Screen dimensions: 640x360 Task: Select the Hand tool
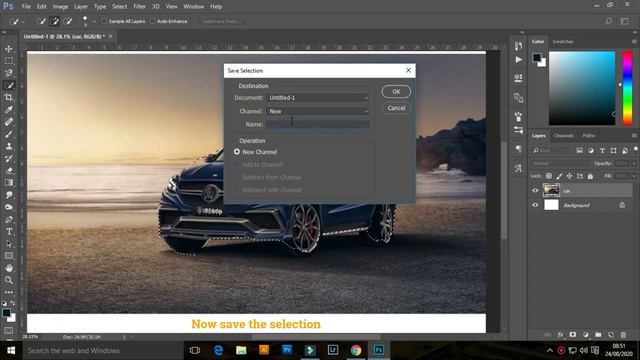[x=9, y=268]
